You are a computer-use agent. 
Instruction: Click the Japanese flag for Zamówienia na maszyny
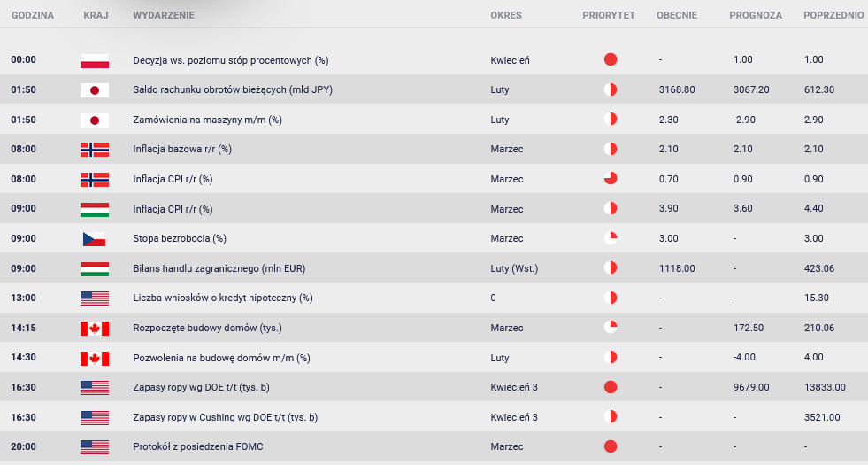[x=94, y=120]
